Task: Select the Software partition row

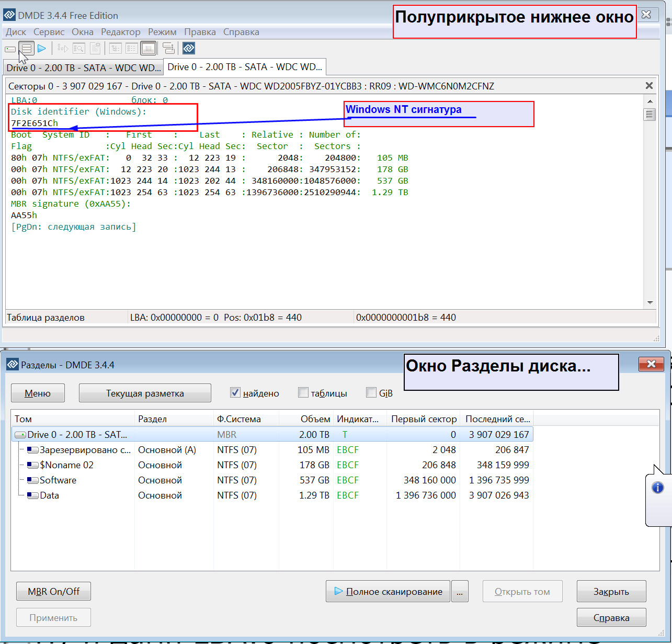Action: point(58,480)
